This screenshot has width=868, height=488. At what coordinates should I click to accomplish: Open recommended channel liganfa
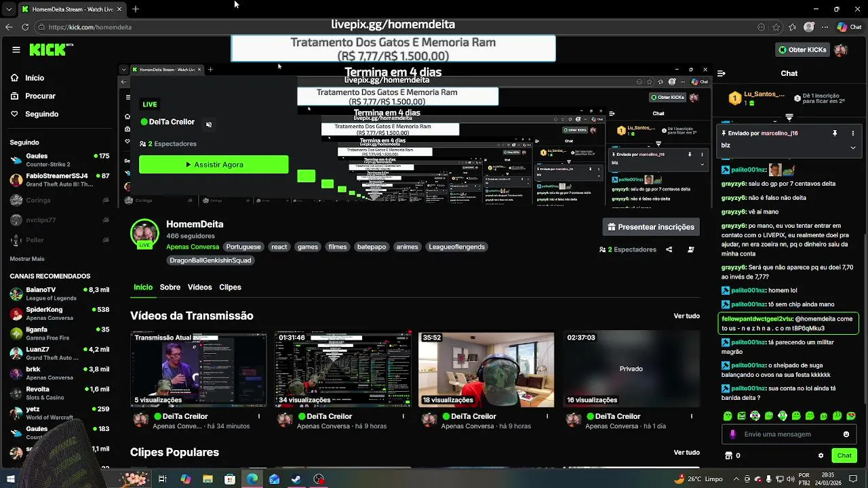click(60, 333)
